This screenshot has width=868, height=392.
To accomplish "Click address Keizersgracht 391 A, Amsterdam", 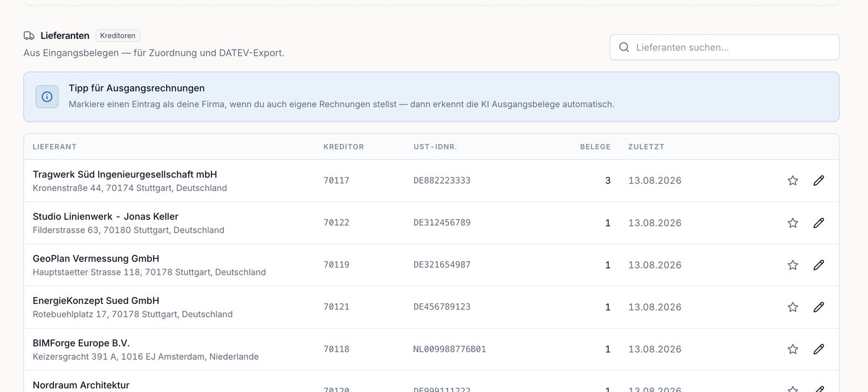I will [146, 357].
